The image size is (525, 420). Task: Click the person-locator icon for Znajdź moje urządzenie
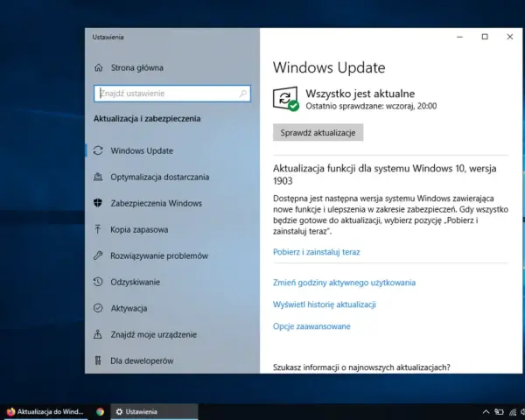click(98, 334)
